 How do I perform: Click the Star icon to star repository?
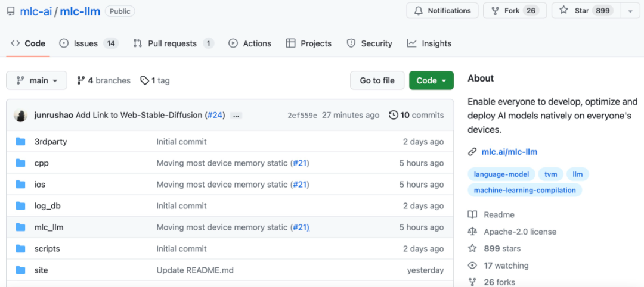(564, 11)
